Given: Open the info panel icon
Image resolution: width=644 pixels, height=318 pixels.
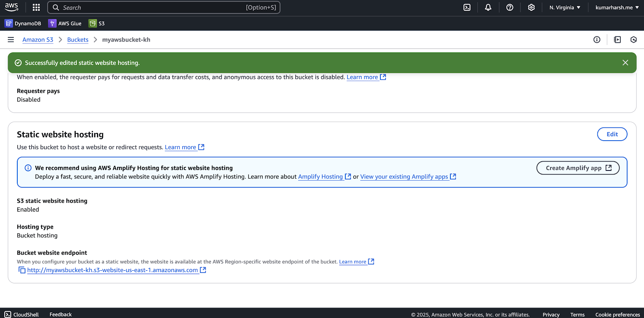Looking at the screenshot, I should (597, 39).
